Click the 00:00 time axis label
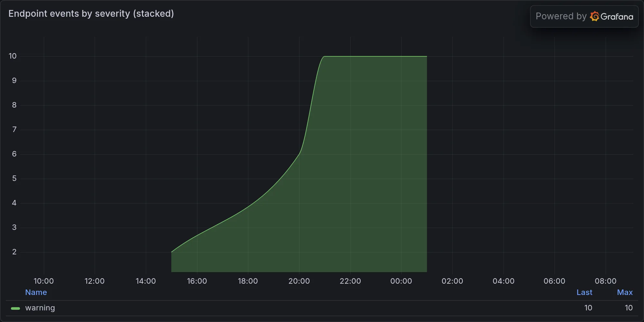This screenshot has width=644, height=322. click(x=401, y=281)
